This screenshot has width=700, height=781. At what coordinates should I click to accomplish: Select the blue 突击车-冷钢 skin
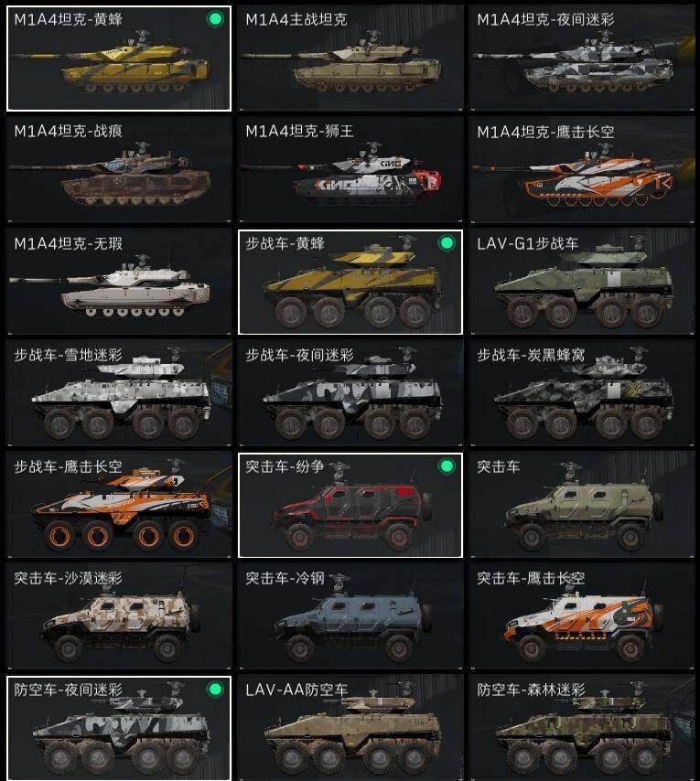350,616
